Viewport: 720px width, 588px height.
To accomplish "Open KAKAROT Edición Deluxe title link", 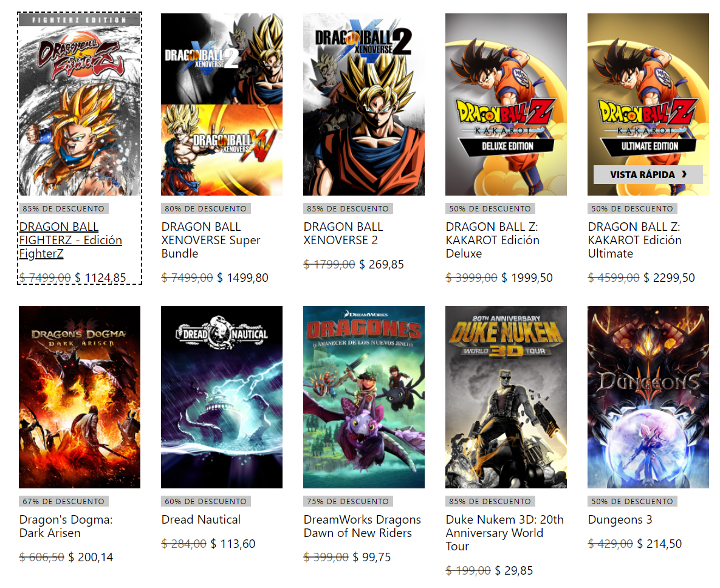I will pyautogui.click(x=493, y=240).
